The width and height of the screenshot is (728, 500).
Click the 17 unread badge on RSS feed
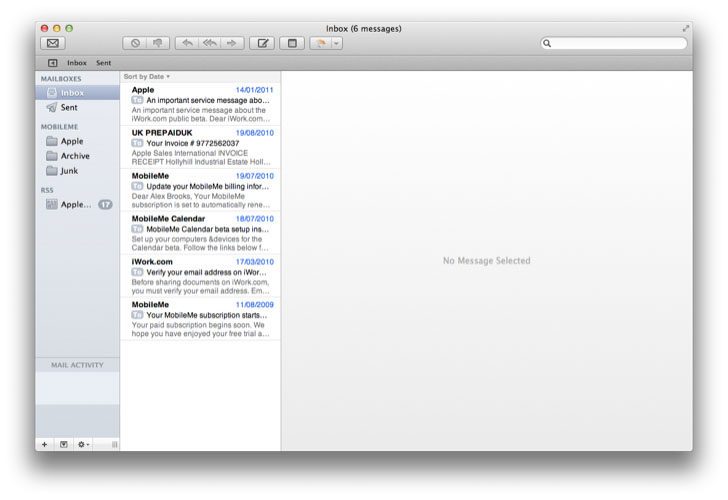105,204
